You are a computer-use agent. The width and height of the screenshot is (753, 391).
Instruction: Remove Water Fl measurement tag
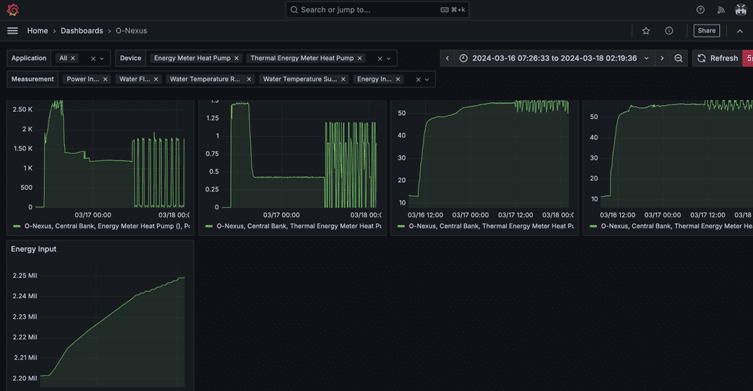click(156, 79)
